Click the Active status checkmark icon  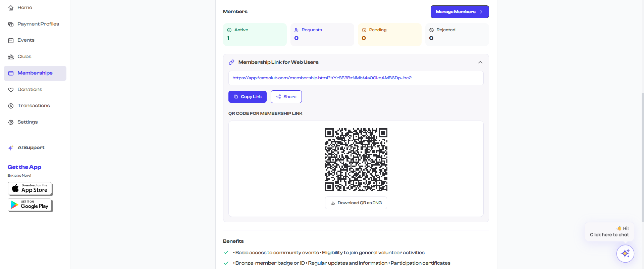(x=229, y=30)
